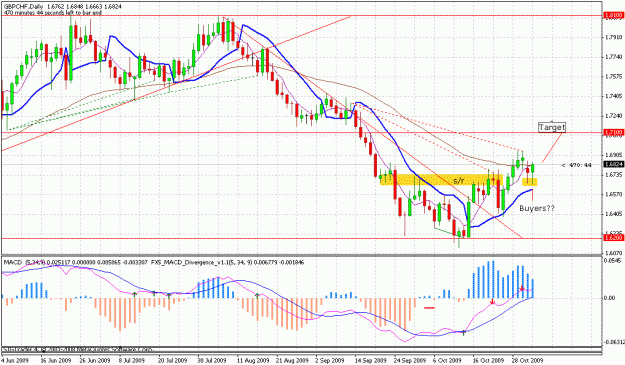Viewport: 625px width, 365px height.
Task: Click the 1.7405 price axis label
Action: coord(614,96)
